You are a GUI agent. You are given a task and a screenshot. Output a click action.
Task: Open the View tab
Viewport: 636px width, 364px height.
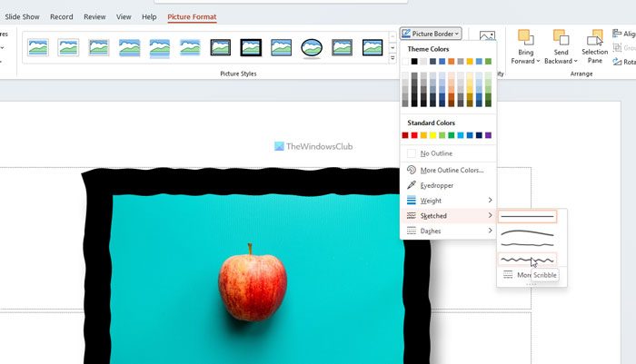coord(124,16)
